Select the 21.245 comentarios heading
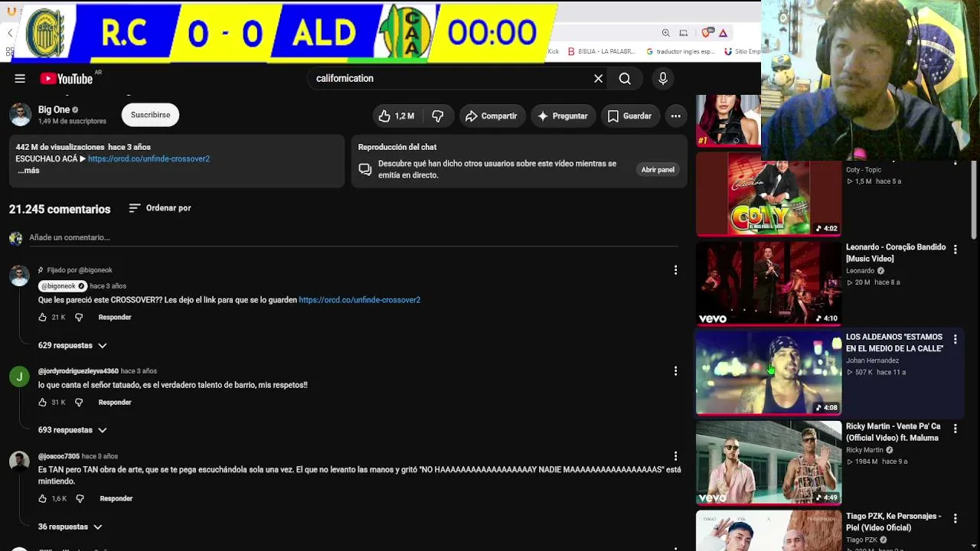 [x=60, y=209]
